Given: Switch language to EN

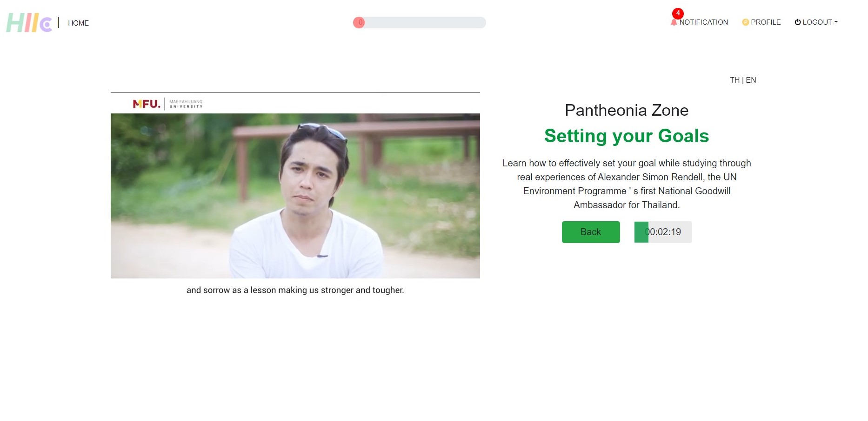Looking at the screenshot, I should (x=751, y=80).
